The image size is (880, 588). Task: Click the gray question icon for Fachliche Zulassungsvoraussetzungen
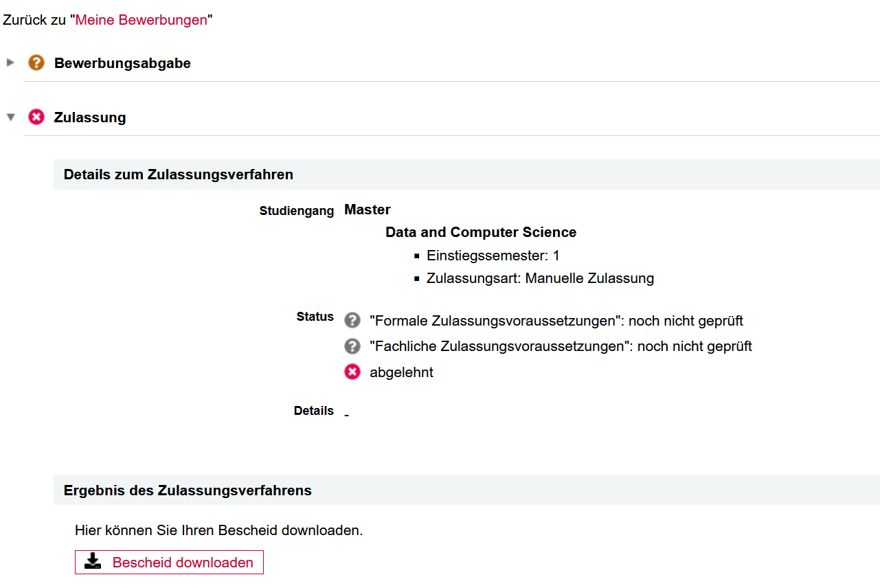click(352, 346)
